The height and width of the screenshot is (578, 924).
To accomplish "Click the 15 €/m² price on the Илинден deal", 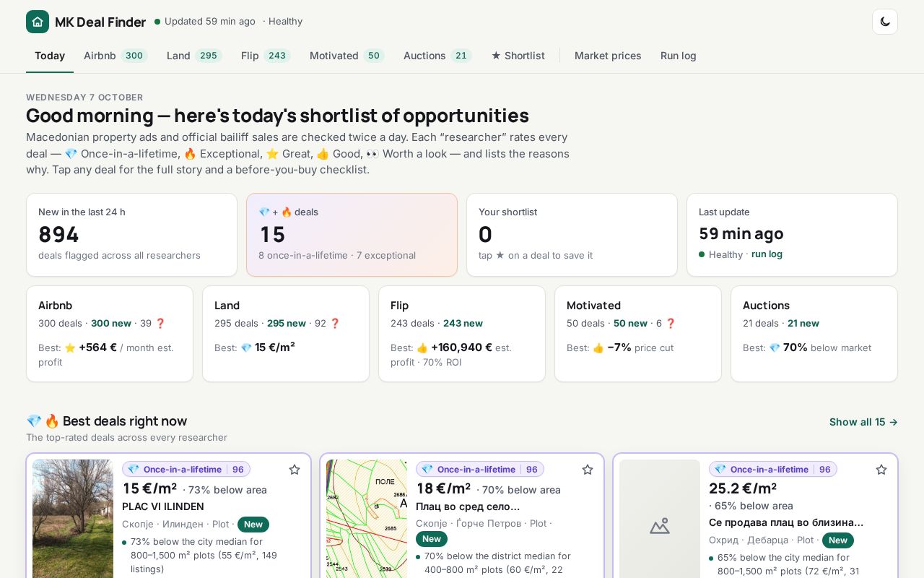I will tap(149, 489).
